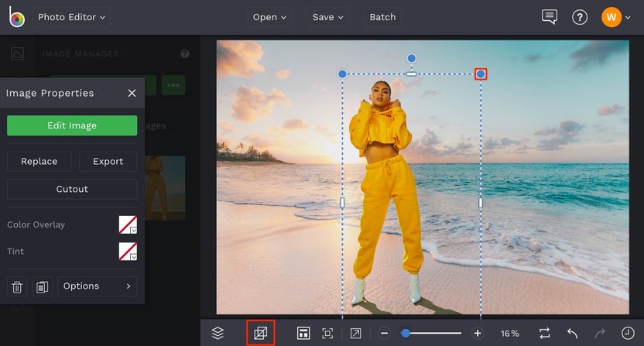Close the Image Properties panel
The height and width of the screenshot is (346, 644).
[132, 94]
